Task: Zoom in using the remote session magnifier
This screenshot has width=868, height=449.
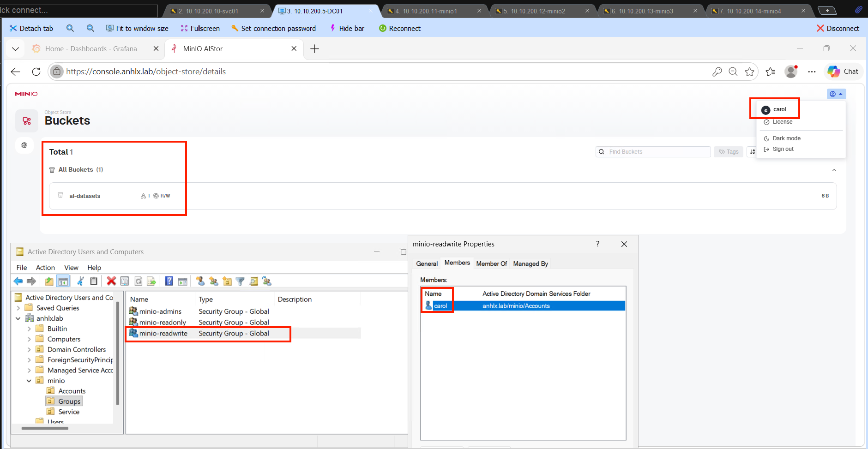Action: 70,28
